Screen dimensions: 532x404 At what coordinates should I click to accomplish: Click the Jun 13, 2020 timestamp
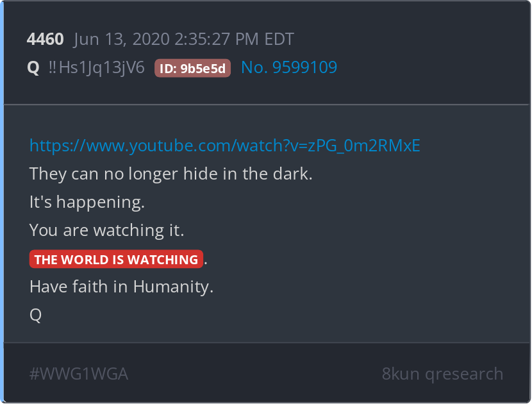(x=183, y=39)
